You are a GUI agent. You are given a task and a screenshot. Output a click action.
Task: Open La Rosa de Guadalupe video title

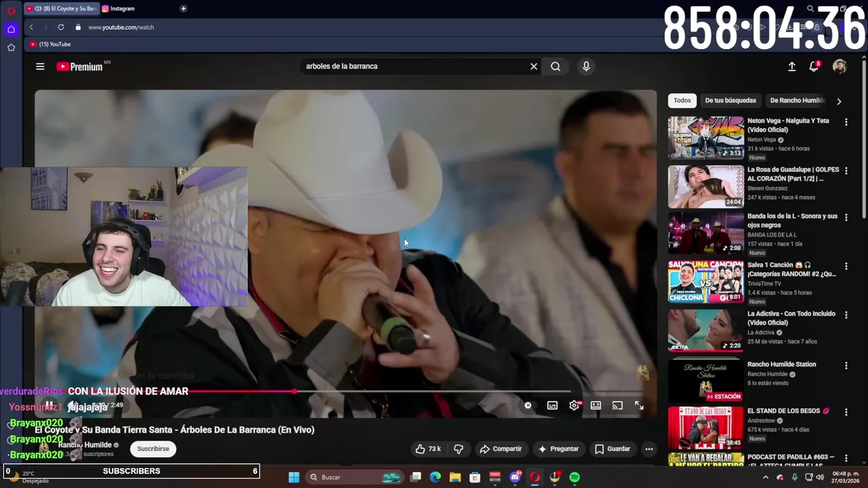point(793,174)
